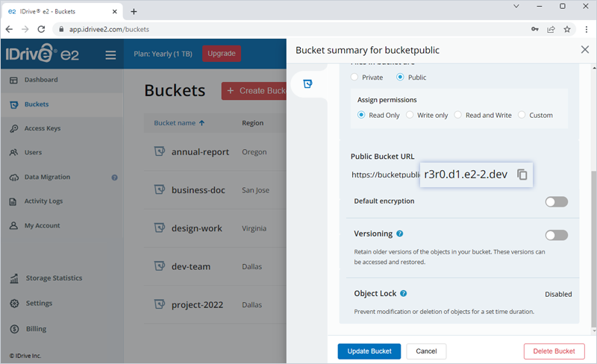Click the Update Bucket button
This screenshot has width=597, height=364.
tap(369, 351)
